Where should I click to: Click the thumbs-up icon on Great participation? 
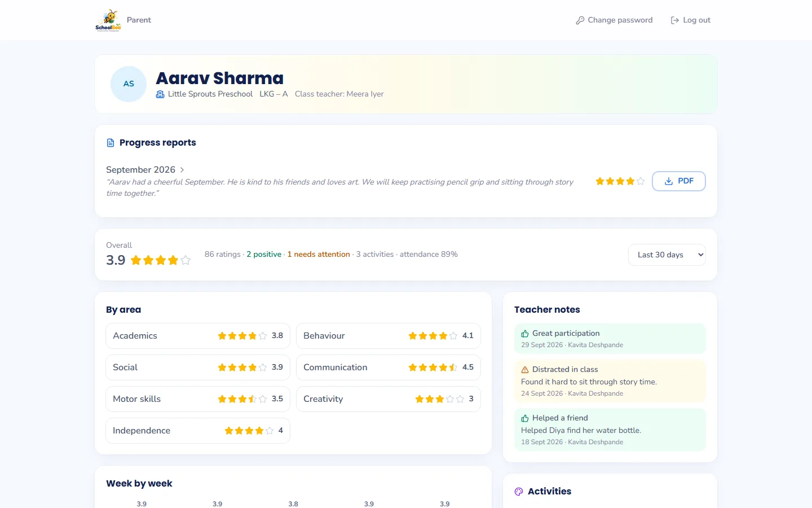[525, 334]
